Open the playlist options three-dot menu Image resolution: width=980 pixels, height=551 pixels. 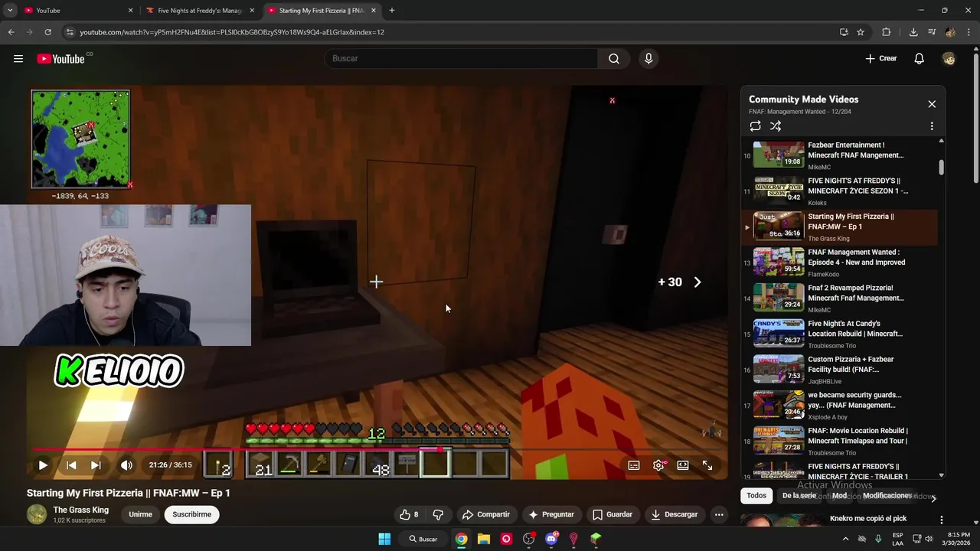tap(932, 126)
